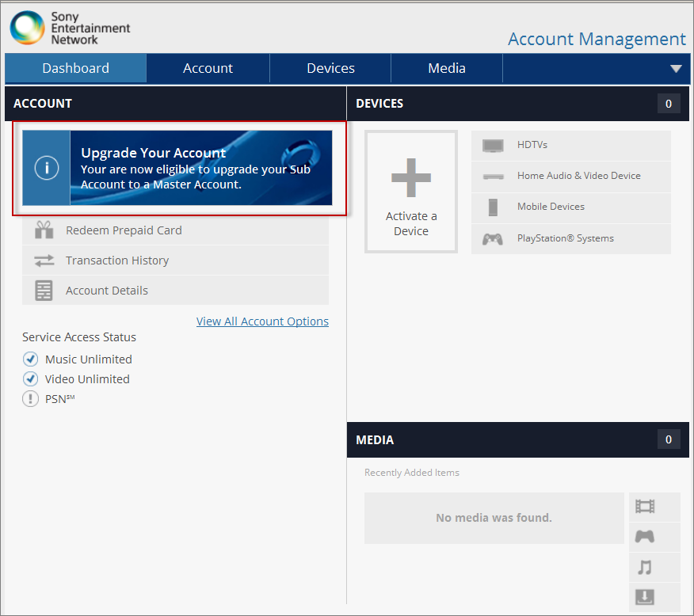Open View All Account Options link
This screenshot has height=616, width=694.
262,321
